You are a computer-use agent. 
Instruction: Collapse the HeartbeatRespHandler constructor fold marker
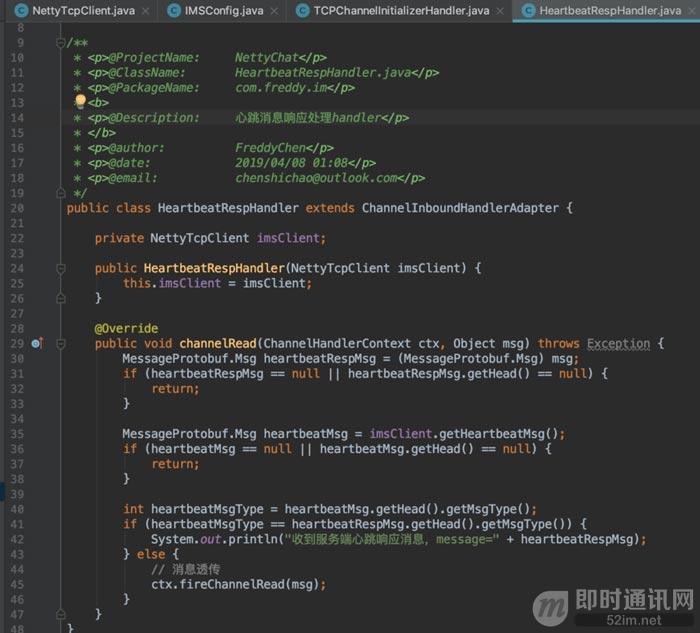62,268
